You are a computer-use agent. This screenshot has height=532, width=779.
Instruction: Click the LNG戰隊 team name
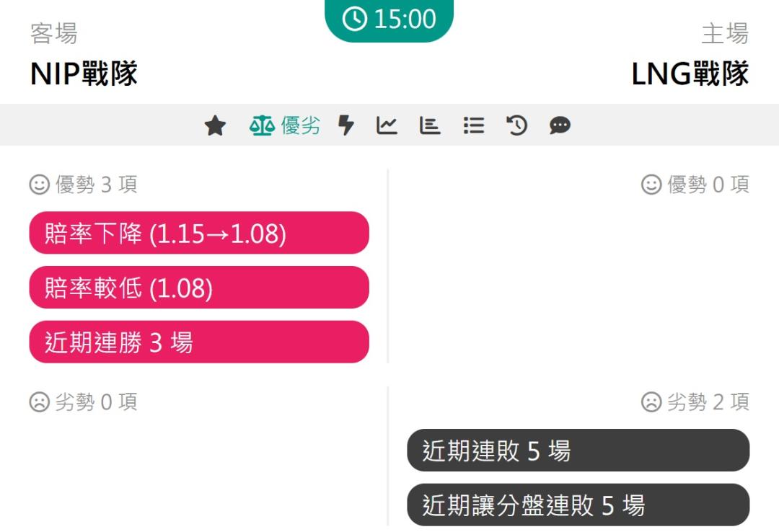[x=690, y=74]
